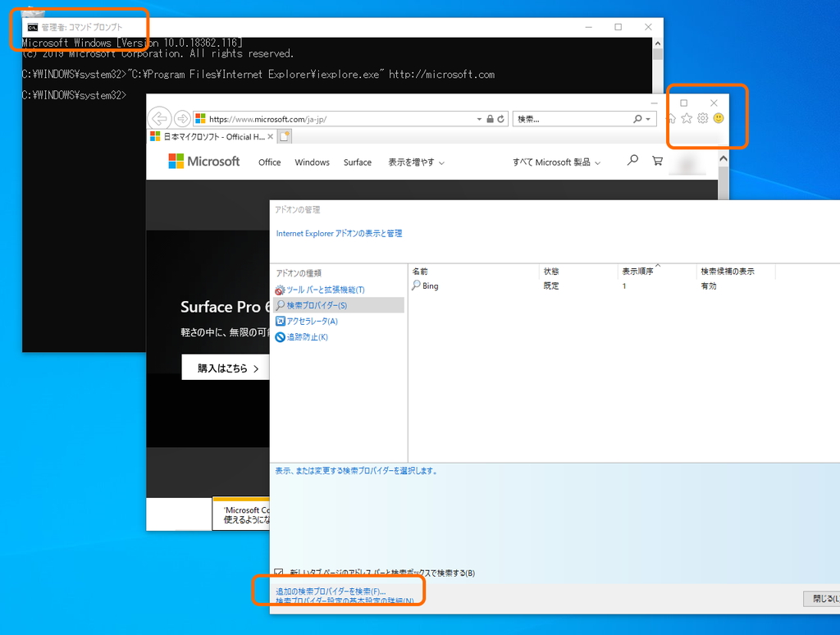Open Office menu item on Microsoft site
Screen dimensions: 840x635
tap(269, 162)
